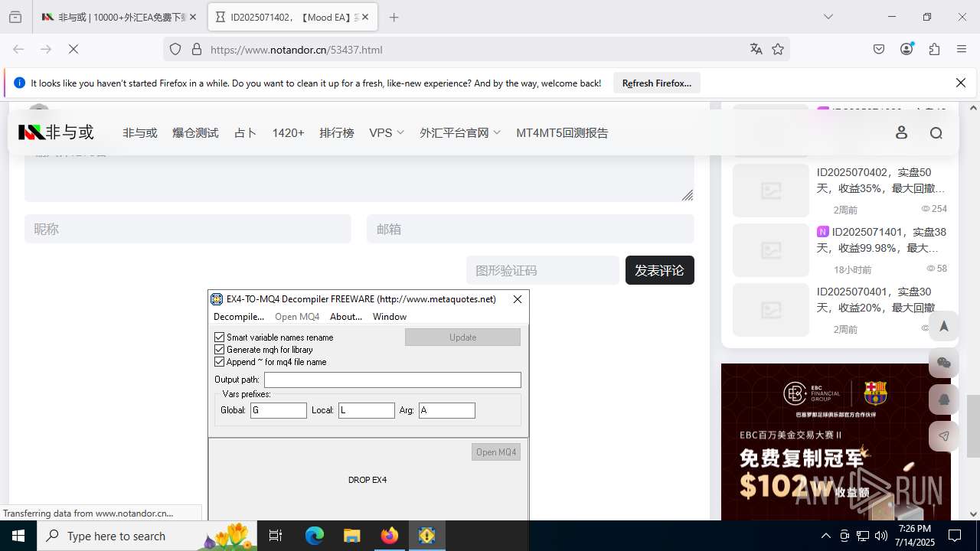This screenshot has height=551, width=980.
Task: Click the 邮箱 email field
Action: (530, 229)
